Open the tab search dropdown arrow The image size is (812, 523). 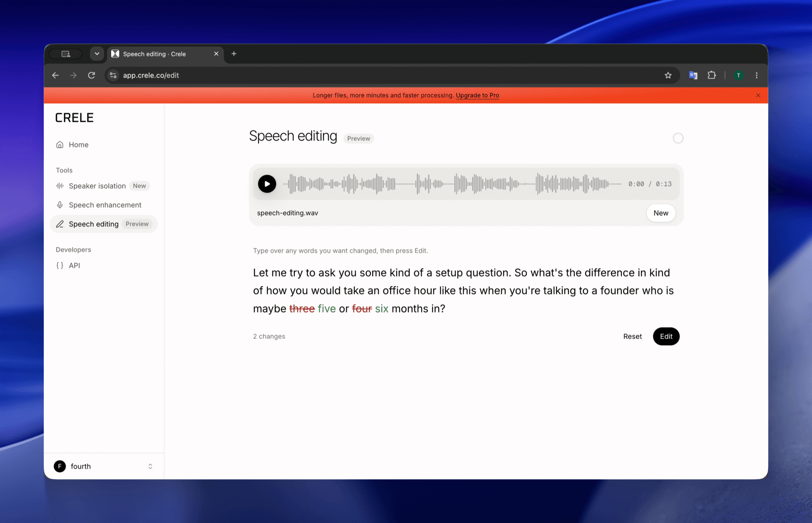[97, 54]
